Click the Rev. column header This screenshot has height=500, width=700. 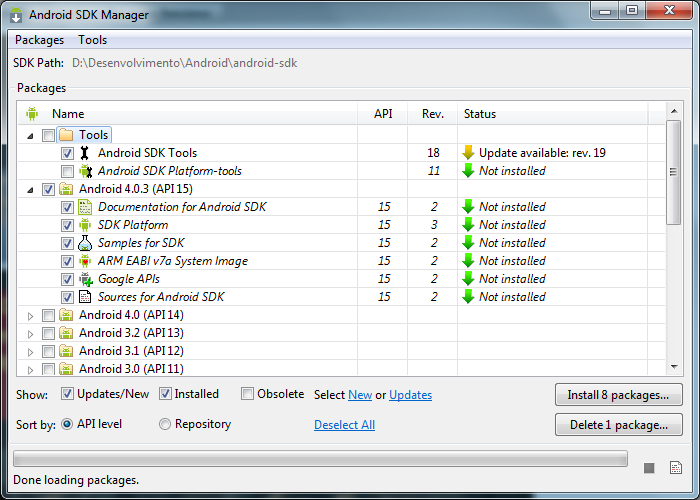click(433, 114)
